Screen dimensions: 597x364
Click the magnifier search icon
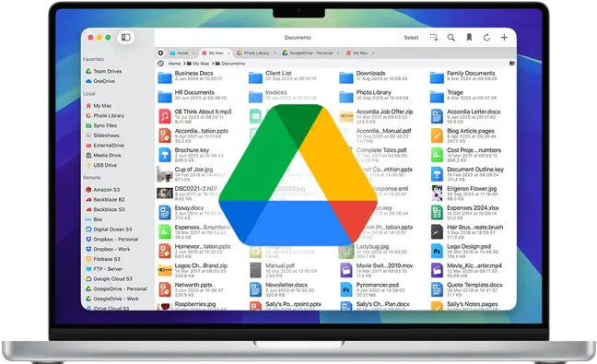coord(451,37)
